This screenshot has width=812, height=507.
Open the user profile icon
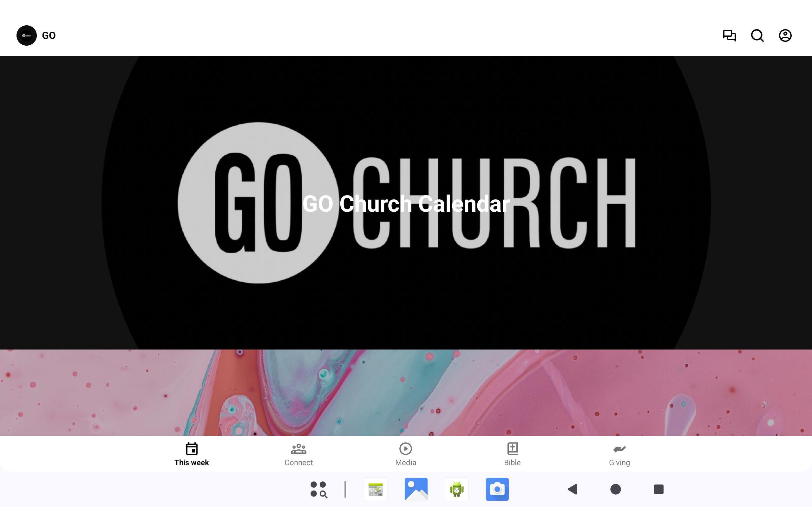coord(785,35)
